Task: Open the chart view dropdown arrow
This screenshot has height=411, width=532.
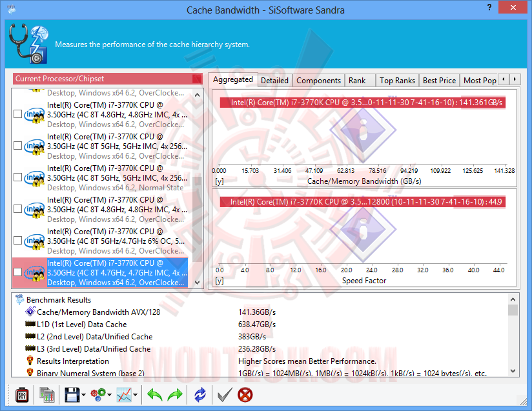Action: click(x=135, y=395)
